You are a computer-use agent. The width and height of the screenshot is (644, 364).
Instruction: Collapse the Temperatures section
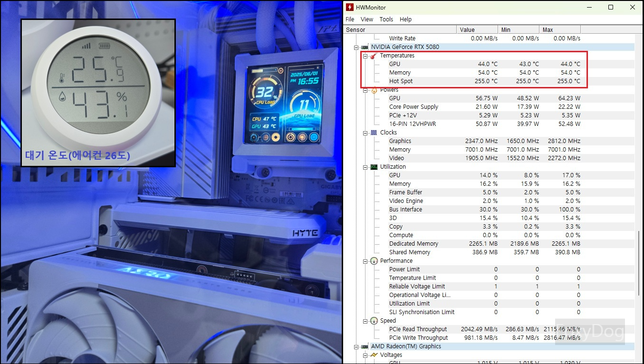click(x=365, y=56)
